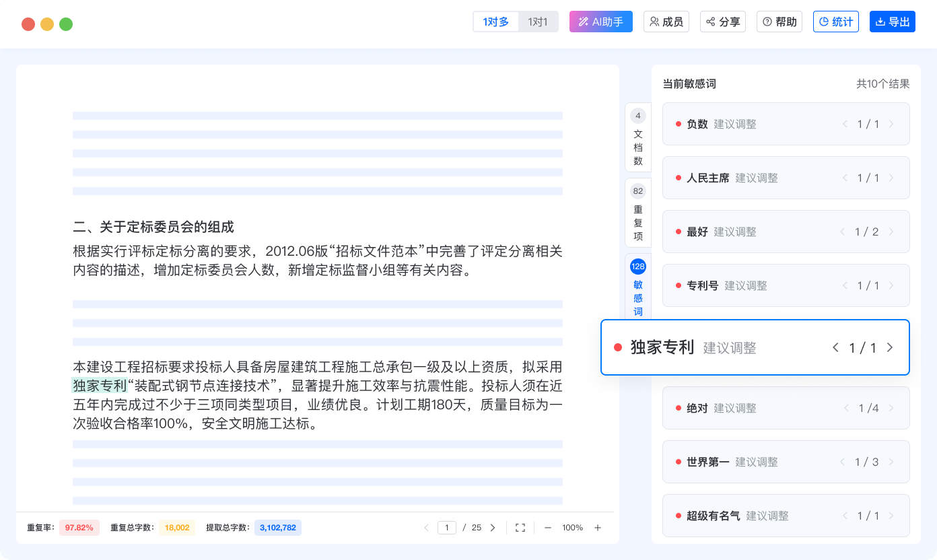Go to previous occurrence of 人民主席

[845, 178]
